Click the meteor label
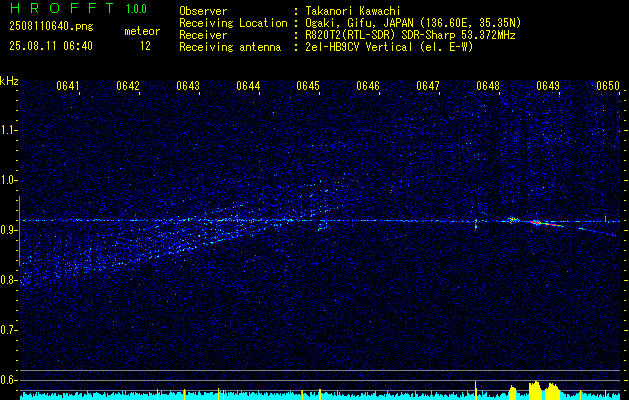The width and height of the screenshot is (629, 400). coord(142,31)
